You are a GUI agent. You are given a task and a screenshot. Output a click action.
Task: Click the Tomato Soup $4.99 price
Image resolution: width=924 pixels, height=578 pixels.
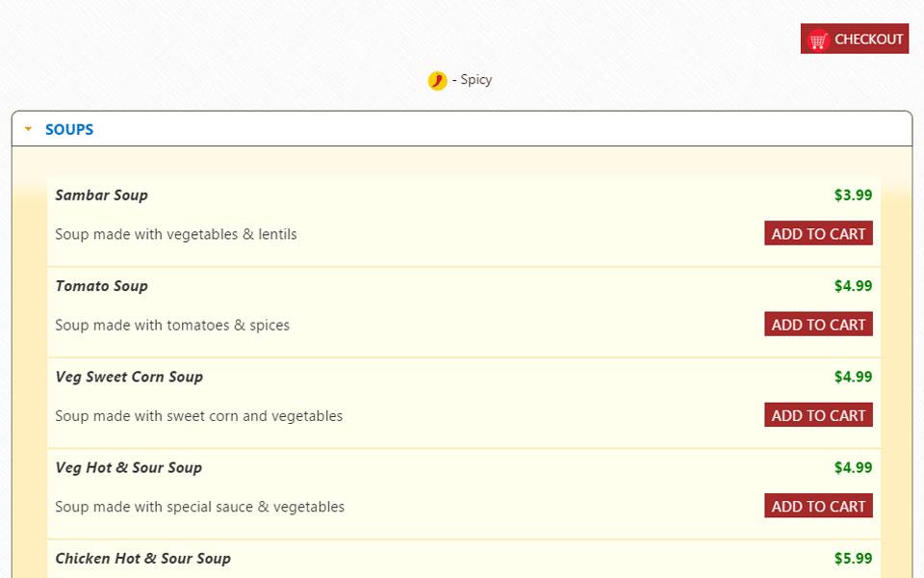[x=853, y=286]
